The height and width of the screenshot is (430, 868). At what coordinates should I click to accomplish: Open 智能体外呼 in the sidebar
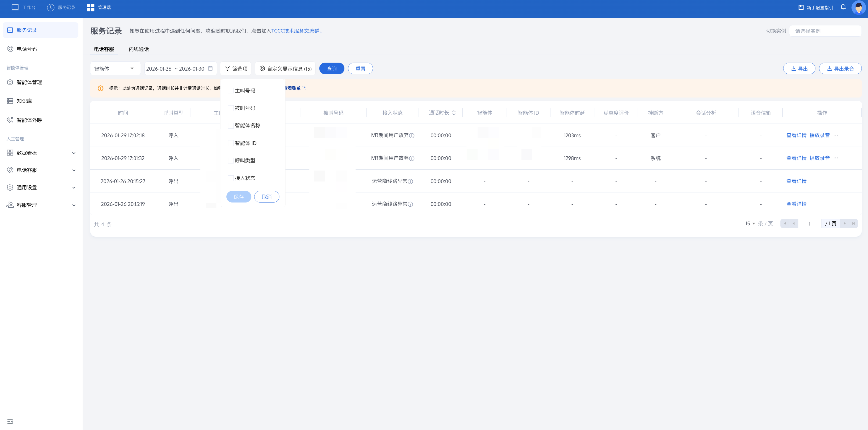[29, 120]
